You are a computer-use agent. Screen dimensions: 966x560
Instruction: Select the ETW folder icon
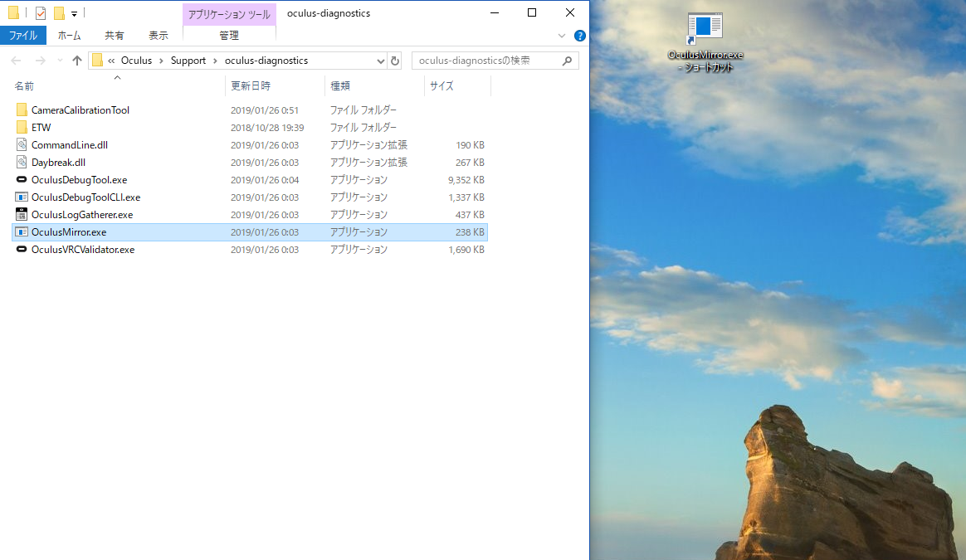(x=22, y=127)
